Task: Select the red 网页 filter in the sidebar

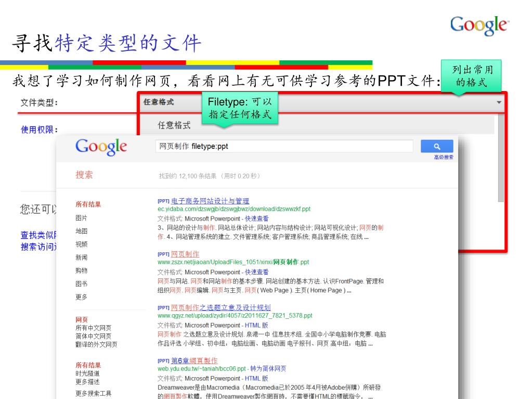Action: pyautogui.click(x=82, y=319)
